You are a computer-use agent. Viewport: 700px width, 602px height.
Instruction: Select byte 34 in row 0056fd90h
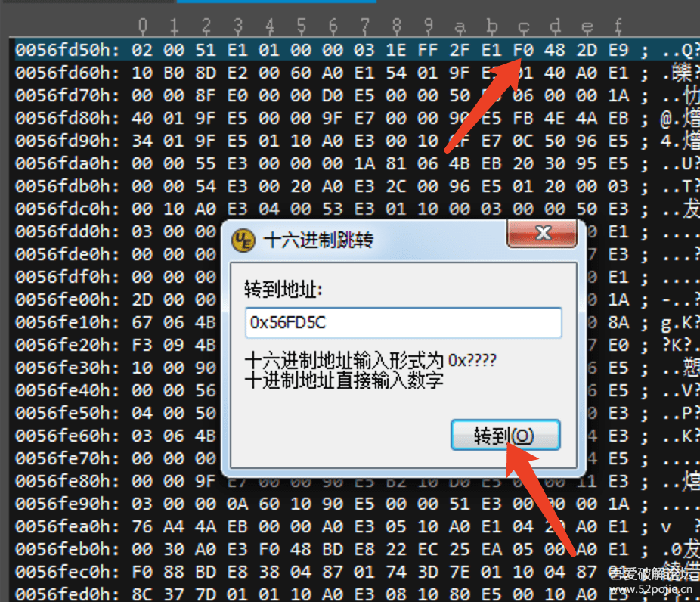click(142, 141)
